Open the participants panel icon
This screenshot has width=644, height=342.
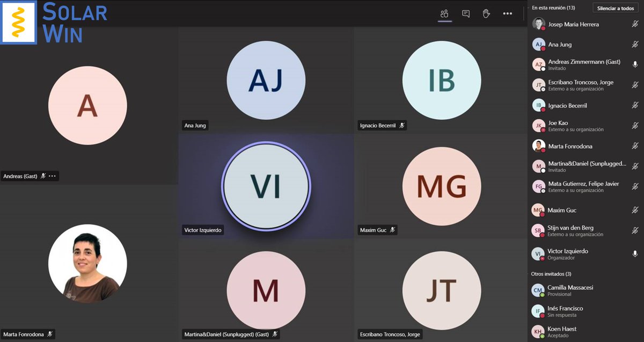444,14
